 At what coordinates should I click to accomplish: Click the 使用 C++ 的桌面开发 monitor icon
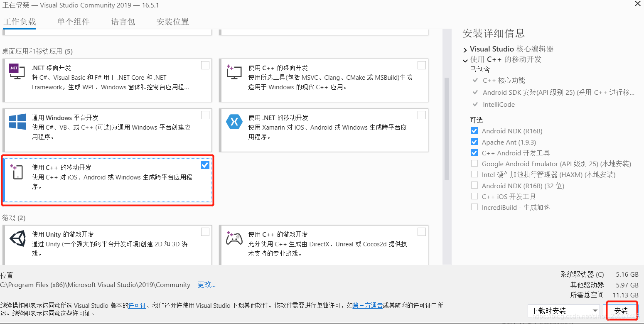(x=234, y=72)
